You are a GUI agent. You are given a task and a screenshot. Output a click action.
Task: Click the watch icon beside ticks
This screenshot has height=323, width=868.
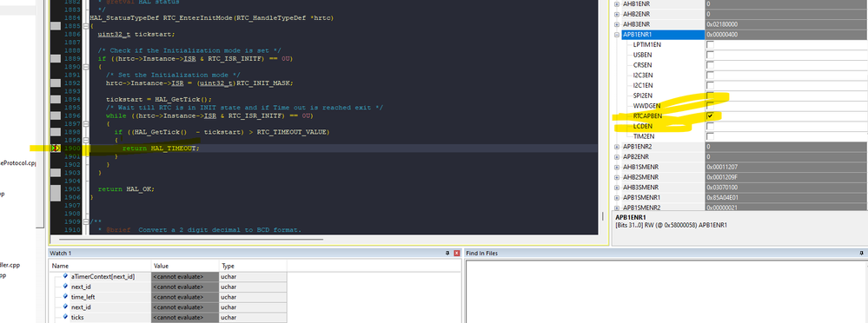(65, 317)
